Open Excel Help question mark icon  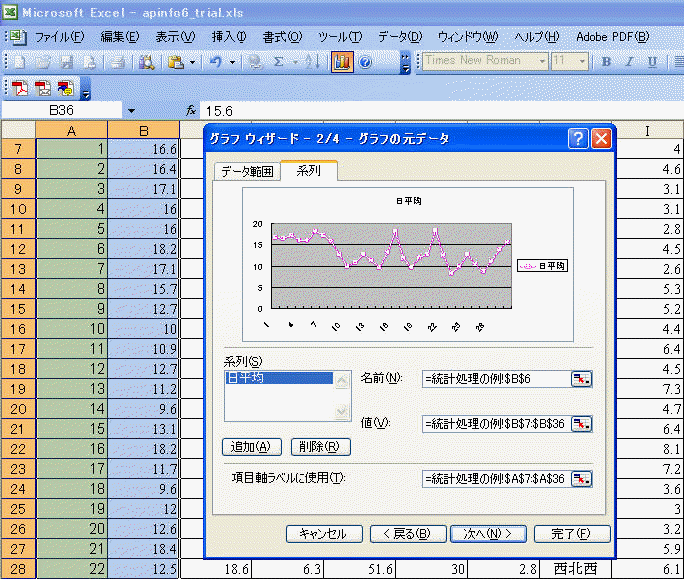[365, 62]
